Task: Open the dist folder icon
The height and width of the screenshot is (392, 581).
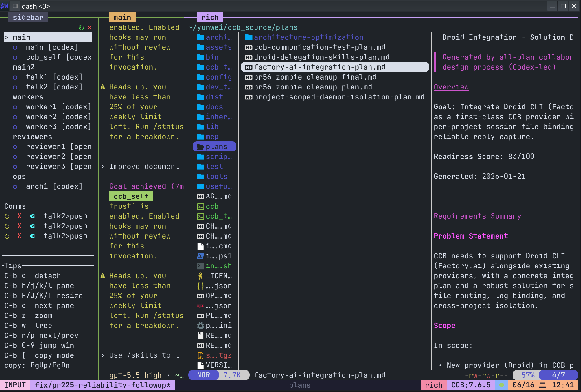Action: (200, 97)
